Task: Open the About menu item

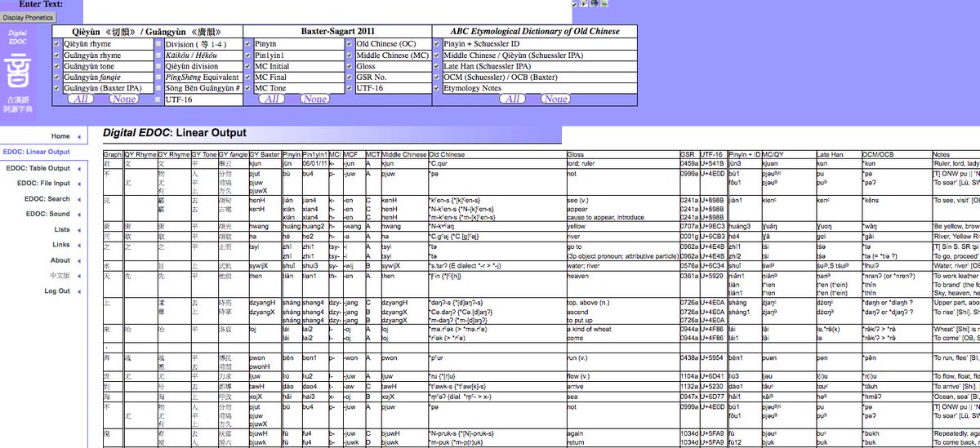Action: pos(60,260)
